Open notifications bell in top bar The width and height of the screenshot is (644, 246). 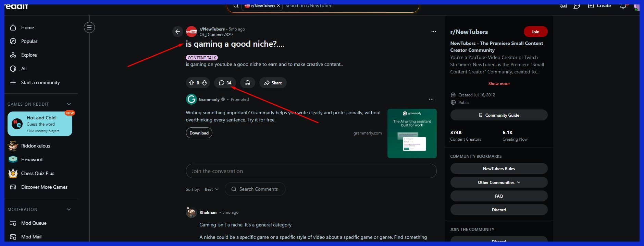[623, 6]
